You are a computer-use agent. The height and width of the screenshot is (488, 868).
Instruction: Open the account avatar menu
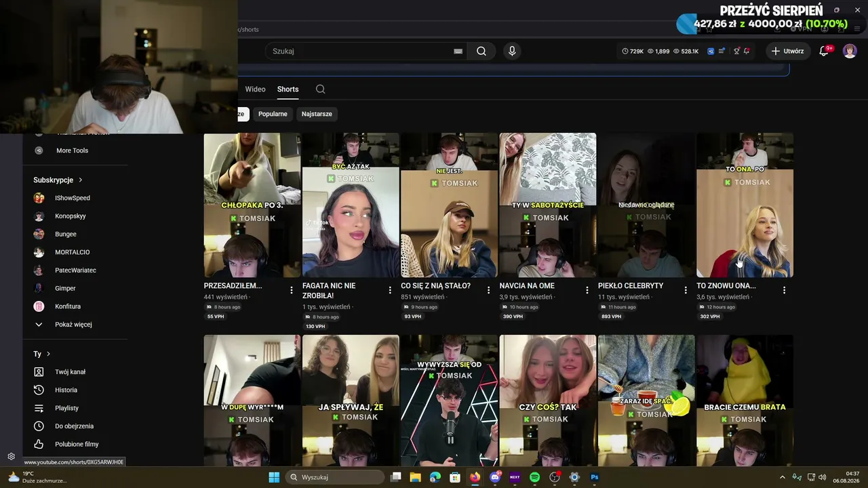pos(850,51)
